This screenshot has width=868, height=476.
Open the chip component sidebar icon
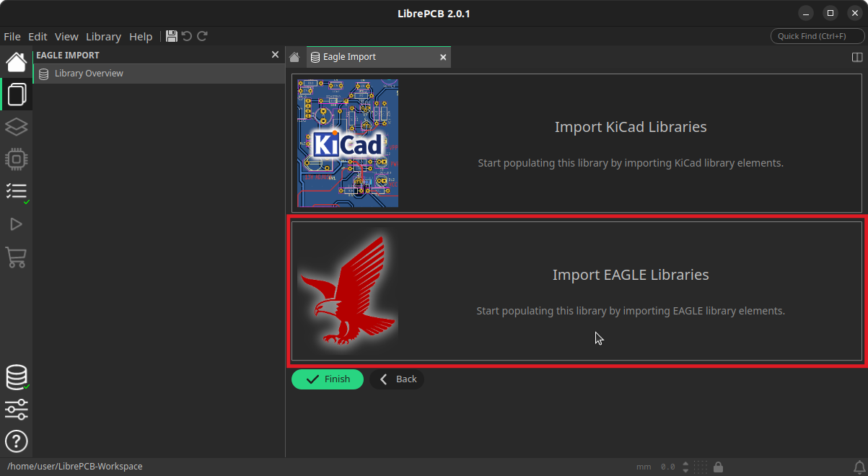point(16,159)
